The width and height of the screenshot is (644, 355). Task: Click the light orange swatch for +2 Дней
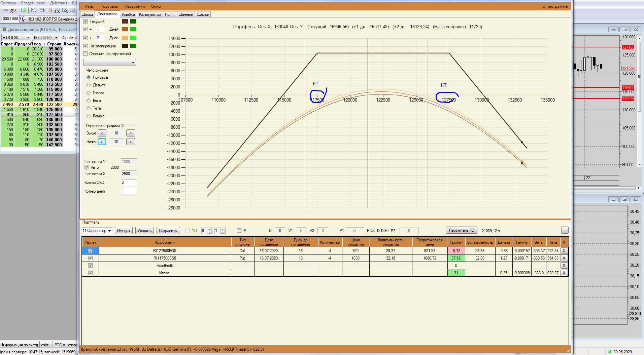pyautogui.click(x=125, y=38)
